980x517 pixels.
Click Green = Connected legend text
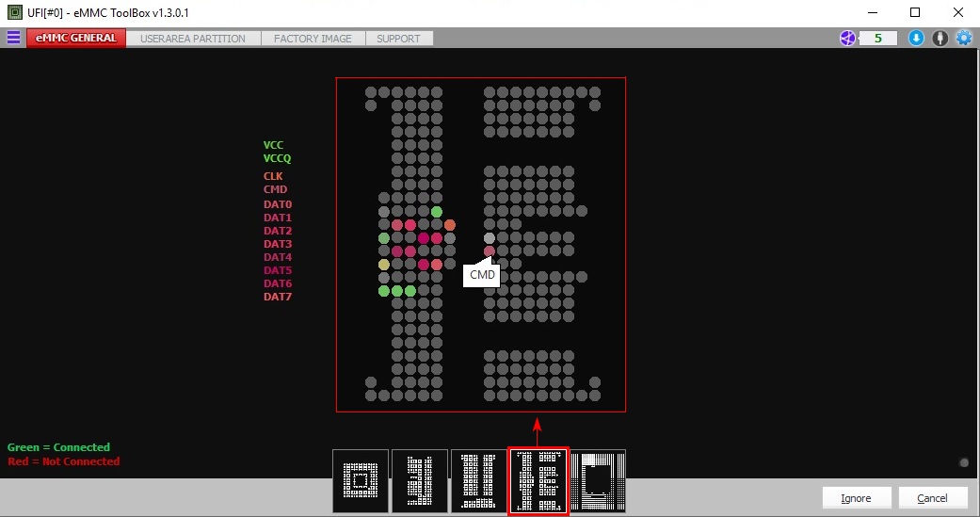[x=58, y=447]
